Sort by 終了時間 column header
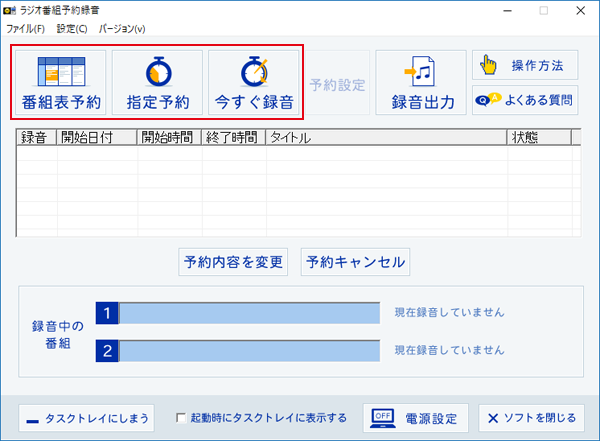This screenshot has height=441, width=600. [234, 137]
